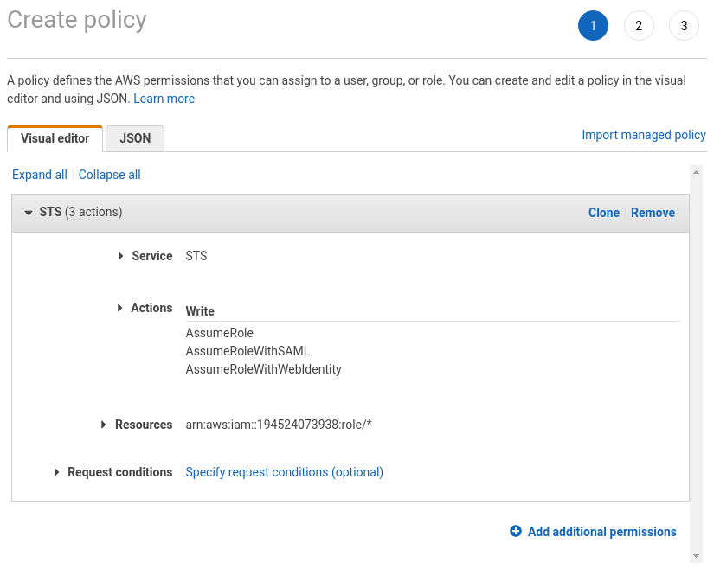Expand the Service section triangle
720x588 pixels.
(x=120, y=256)
